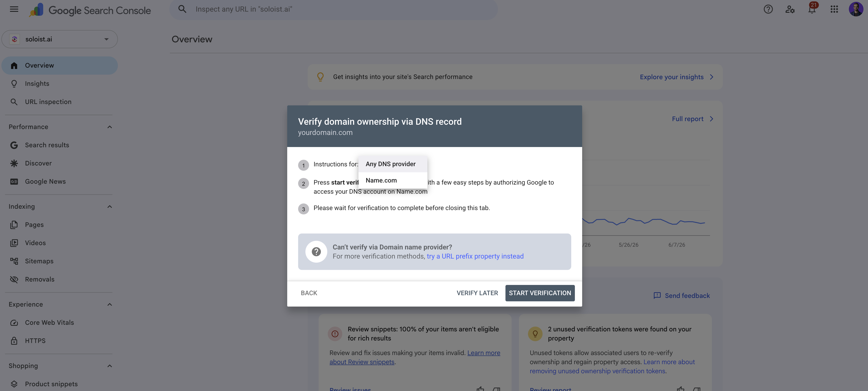The image size is (868, 391).
Task: Click the search magnifier icon in URL bar
Action: click(182, 9)
